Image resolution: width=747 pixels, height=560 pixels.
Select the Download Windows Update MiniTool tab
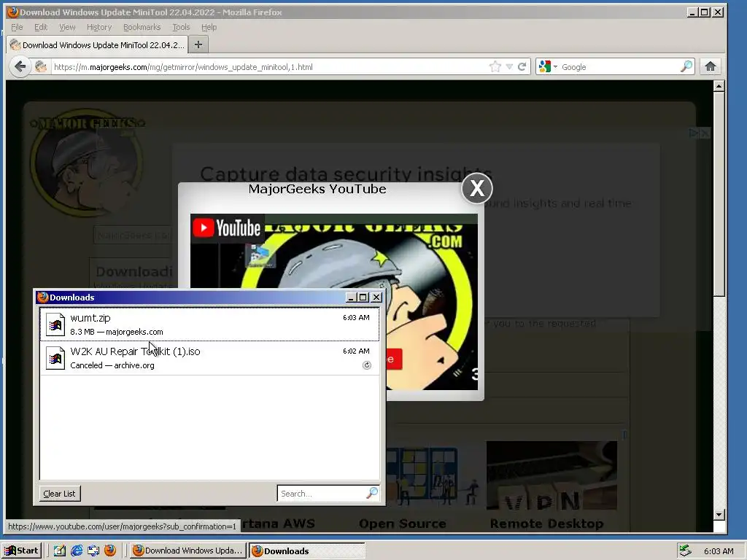pos(97,44)
